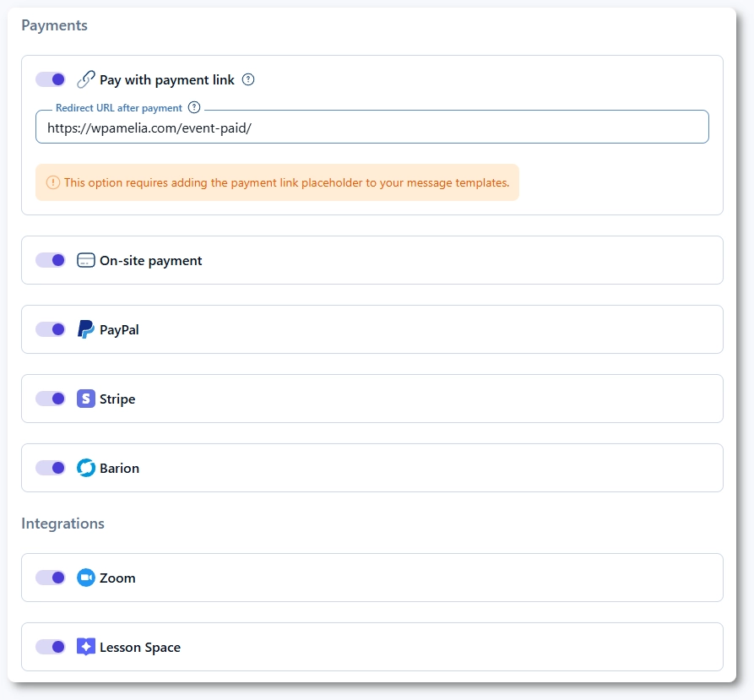Click the Zoom camera icon
Image resolution: width=754 pixels, height=700 pixels.
click(86, 578)
